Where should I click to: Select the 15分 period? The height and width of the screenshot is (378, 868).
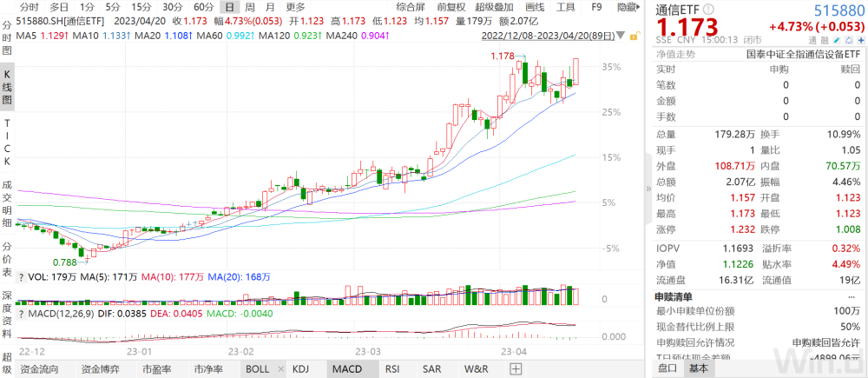pos(141,7)
